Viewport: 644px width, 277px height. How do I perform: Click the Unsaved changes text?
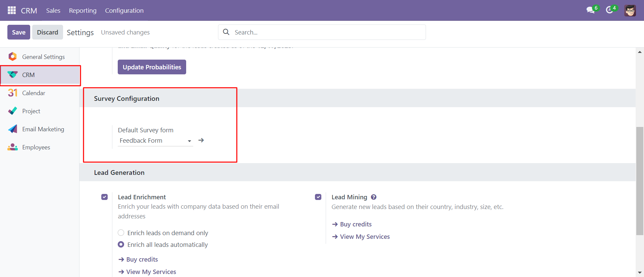pyautogui.click(x=125, y=32)
